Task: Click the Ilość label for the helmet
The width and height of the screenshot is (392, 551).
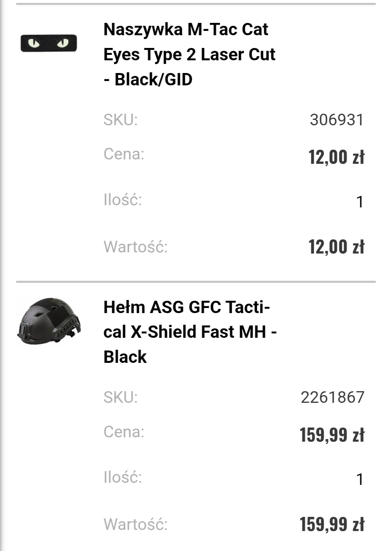Action: (122, 477)
